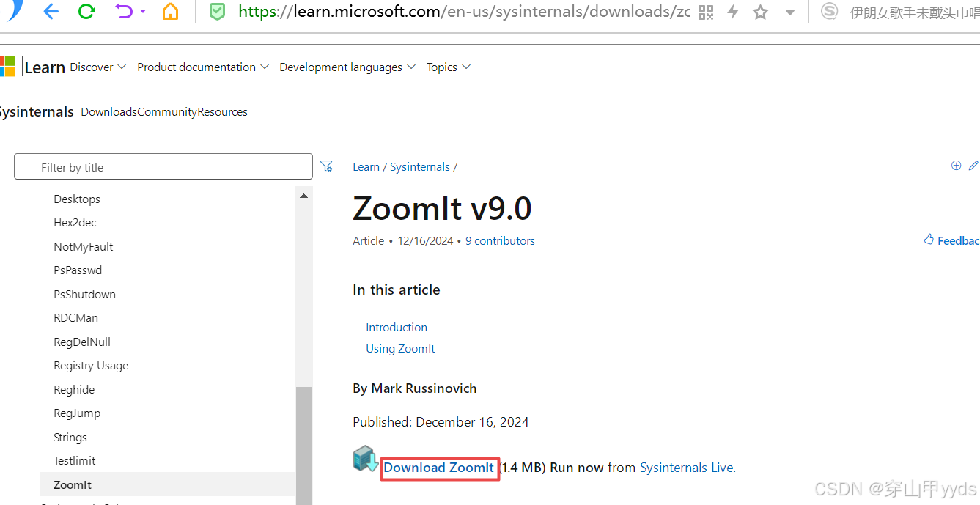The image size is (980, 505).
Task: Click the address bar URL
Action: coord(465,12)
